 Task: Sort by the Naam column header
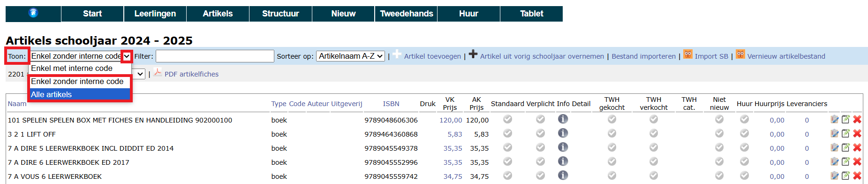(x=17, y=104)
